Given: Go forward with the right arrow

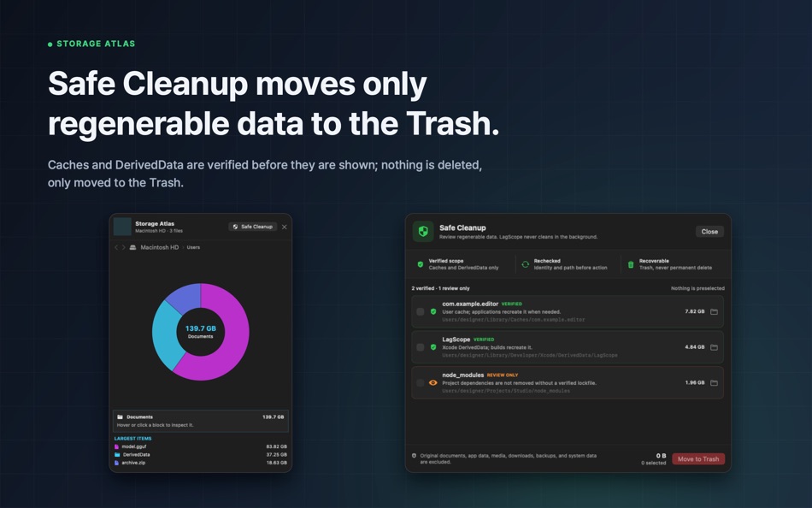Looking at the screenshot, I should (123, 247).
